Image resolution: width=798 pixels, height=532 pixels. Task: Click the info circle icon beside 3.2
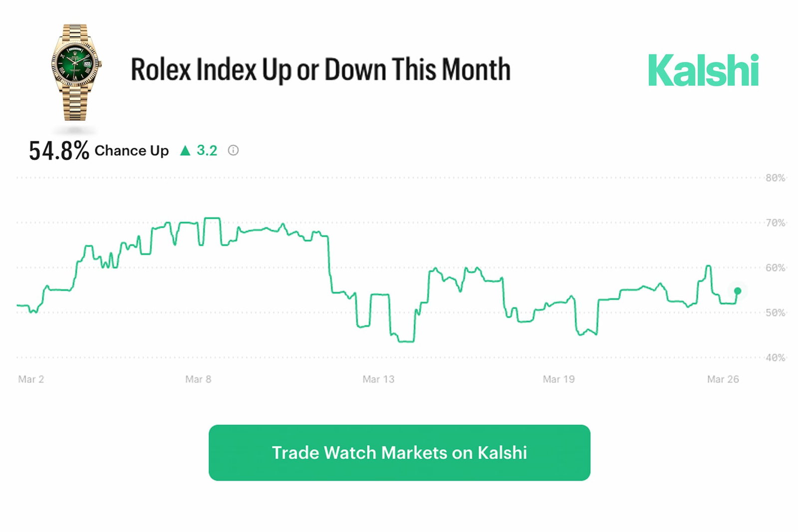tap(233, 150)
